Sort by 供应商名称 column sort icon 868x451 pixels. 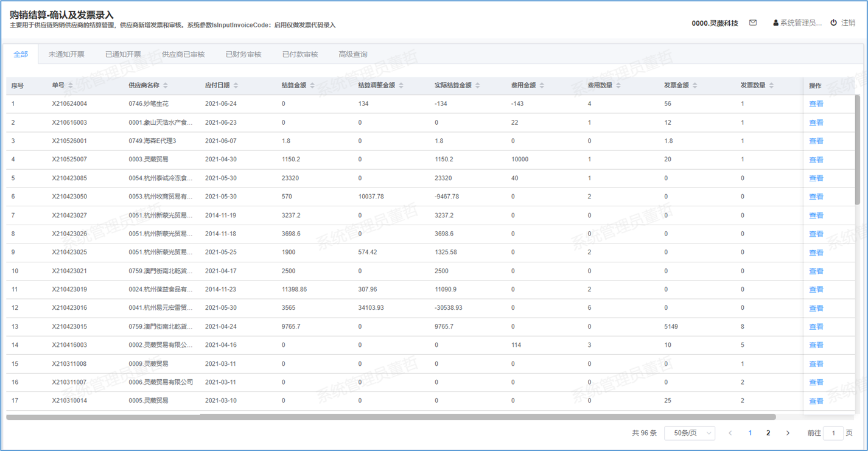click(166, 86)
